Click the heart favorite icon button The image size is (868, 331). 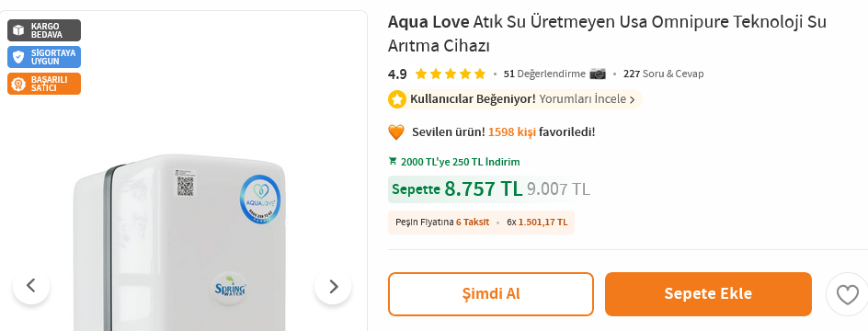pos(847,294)
